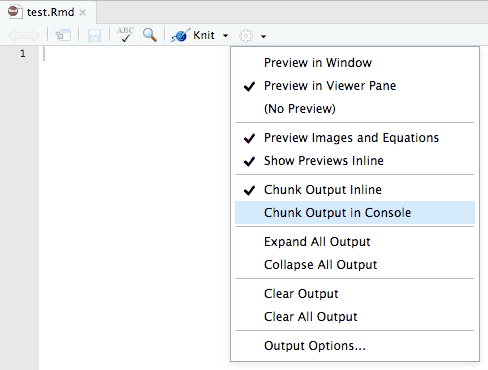The image size is (488, 370).
Task: Select the test.Rmd file tab
Action: pyautogui.click(x=50, y=12)
